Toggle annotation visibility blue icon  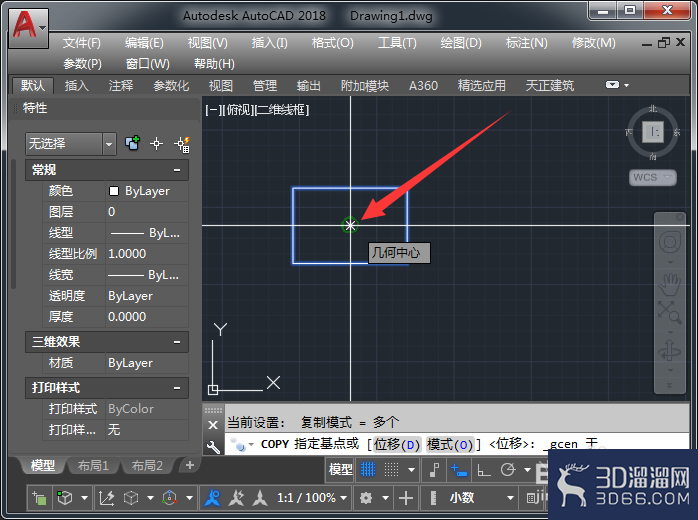tap(212, 498)
